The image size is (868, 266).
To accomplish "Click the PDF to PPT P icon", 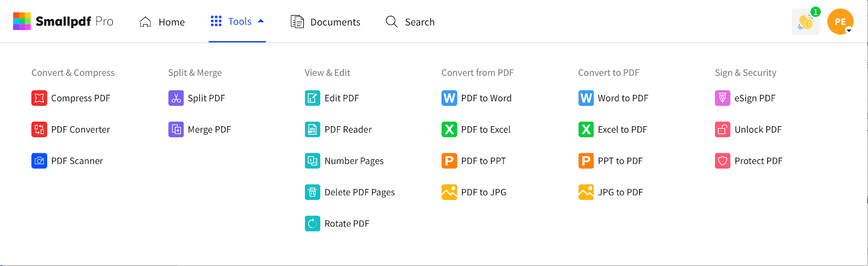I will pyautogui.click(x=449, y=161).
